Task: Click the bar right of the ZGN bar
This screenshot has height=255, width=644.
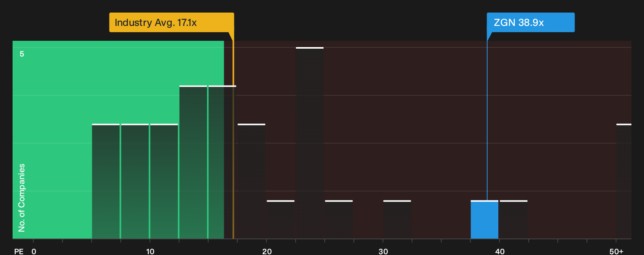Action: (x=514, y=220)
